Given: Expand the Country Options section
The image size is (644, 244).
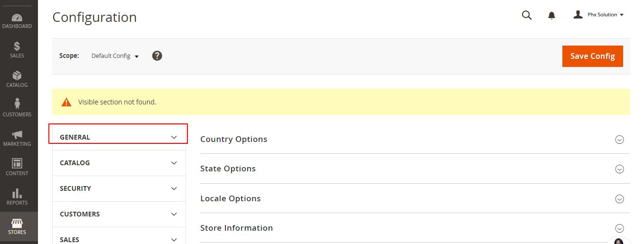Looking at the screenshot, I should pyautogui.click(x=619, y=140).
